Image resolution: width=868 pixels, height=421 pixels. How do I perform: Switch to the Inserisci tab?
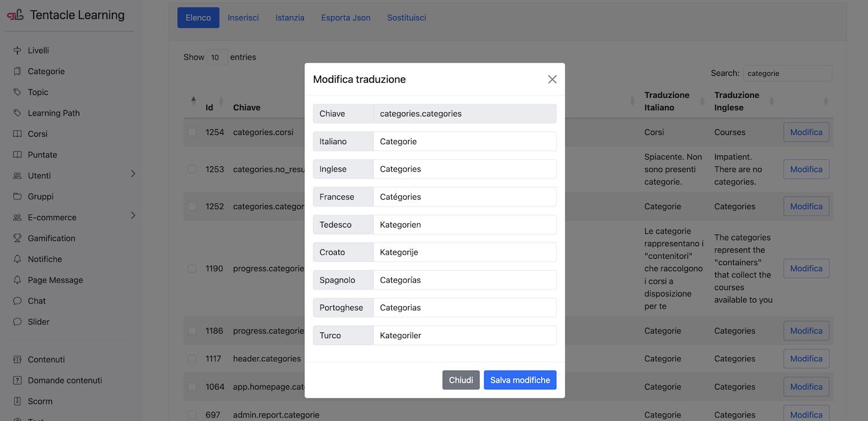[243, 18]
